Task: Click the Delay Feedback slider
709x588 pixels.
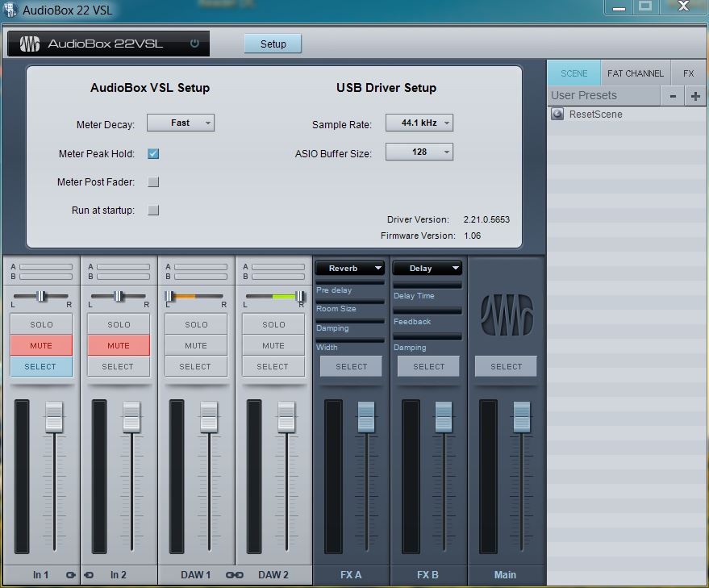Action: [427, 311]
